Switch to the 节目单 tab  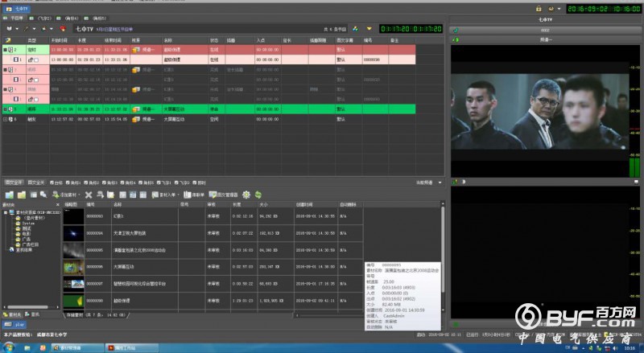(16, 17)
